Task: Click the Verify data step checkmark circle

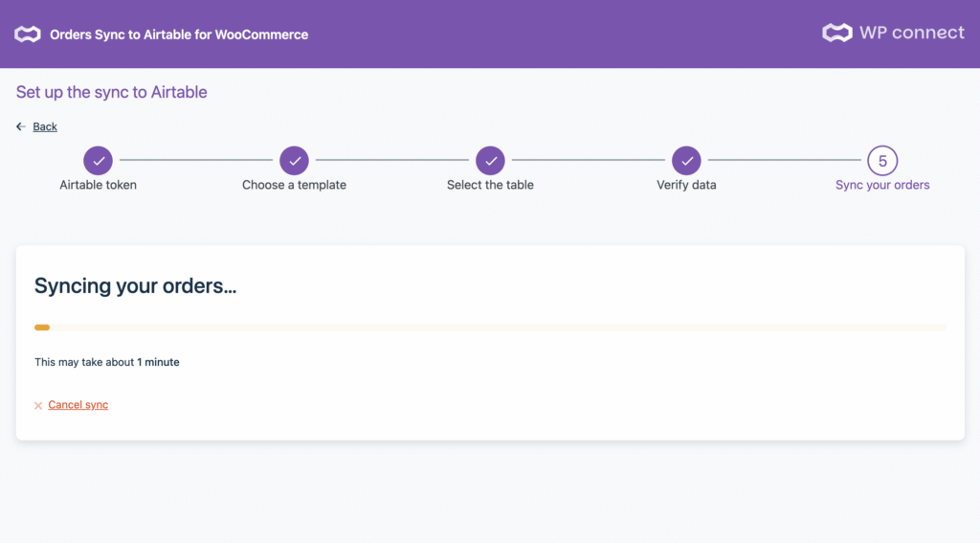Action: point(686,161)
